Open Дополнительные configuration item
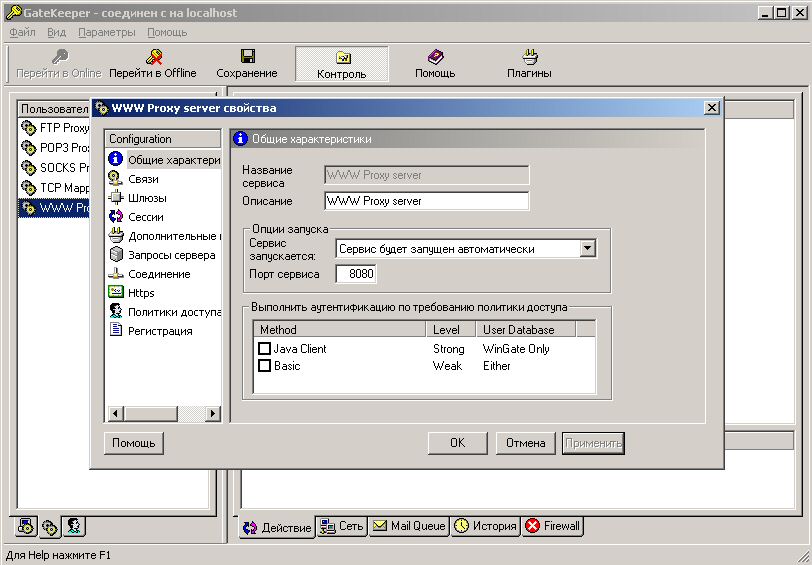Screen dimensions: 812x565 point(164,236)
